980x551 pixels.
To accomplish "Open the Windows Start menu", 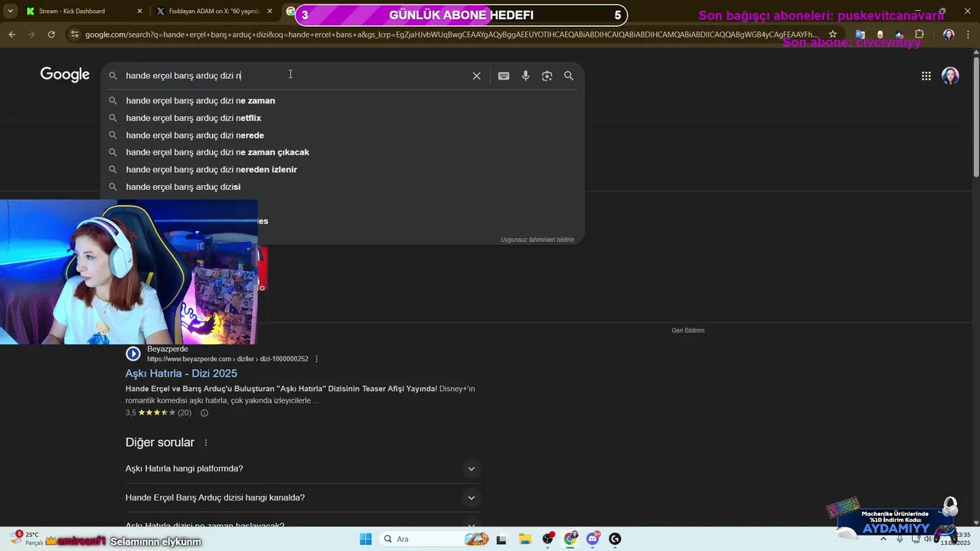I will coord(366,539).
